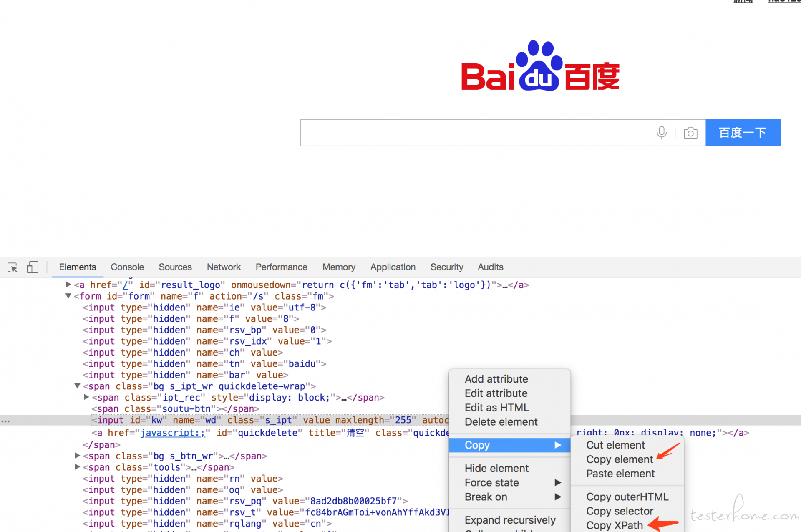Screen dimensions: 801x532
Task: Click the camera image search icon
Action: pos(690,133)
